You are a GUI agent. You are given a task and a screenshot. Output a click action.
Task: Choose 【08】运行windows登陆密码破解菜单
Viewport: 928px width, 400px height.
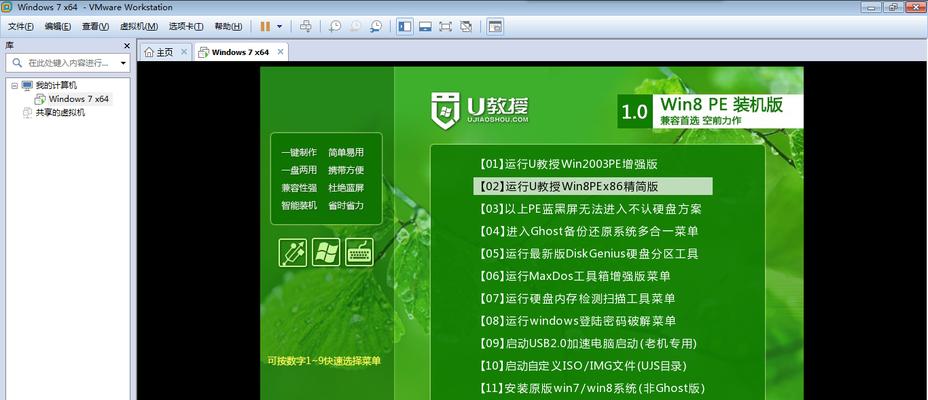tap(576, 321)
